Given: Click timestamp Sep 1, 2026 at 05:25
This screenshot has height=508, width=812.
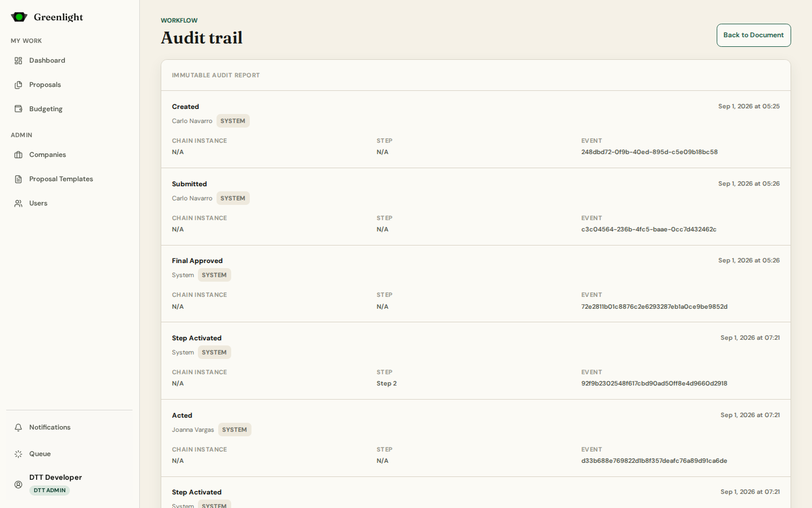Looking at the screenshot, I should [x=749, y=106].
